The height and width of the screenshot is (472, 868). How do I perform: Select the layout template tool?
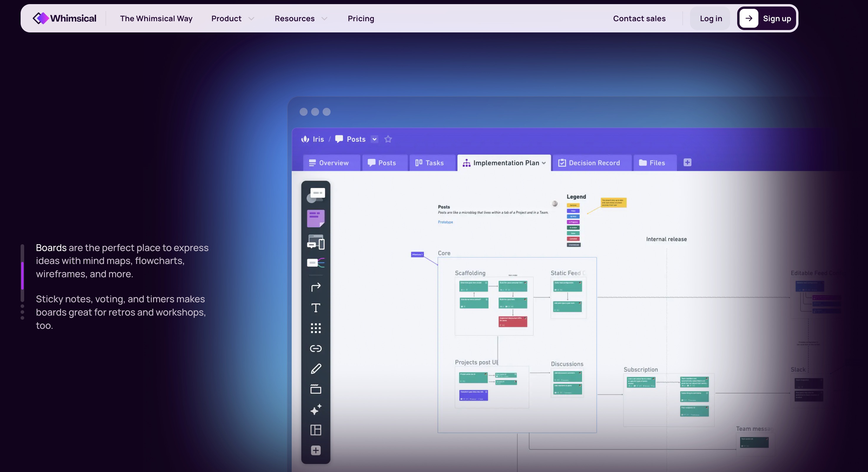tap(316, 430)
